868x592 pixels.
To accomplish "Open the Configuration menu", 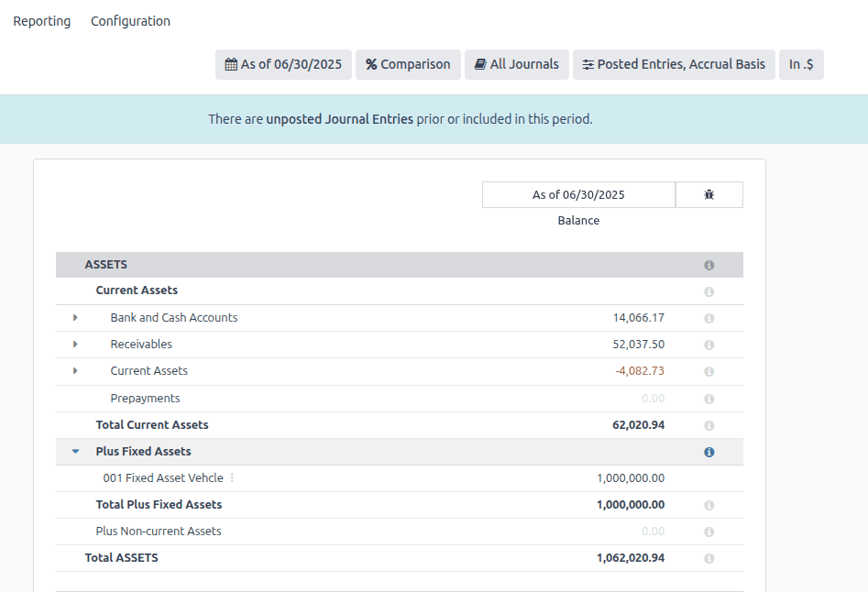I will (129, 20).
